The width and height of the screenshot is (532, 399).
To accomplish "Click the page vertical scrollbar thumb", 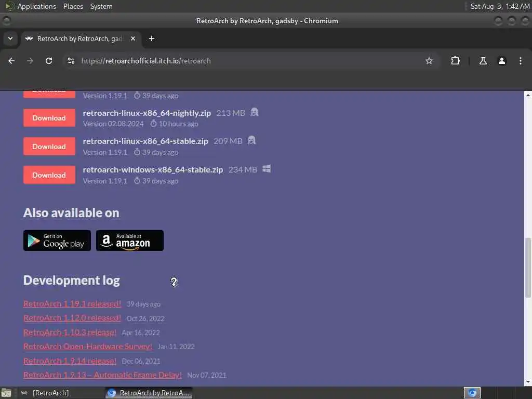I will coord(528,268).
